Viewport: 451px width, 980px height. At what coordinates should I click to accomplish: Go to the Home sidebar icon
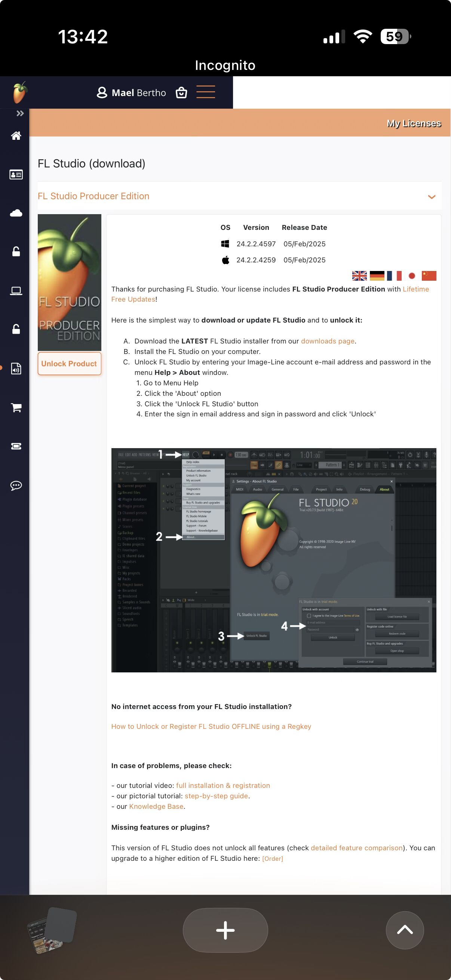point(16,136)
